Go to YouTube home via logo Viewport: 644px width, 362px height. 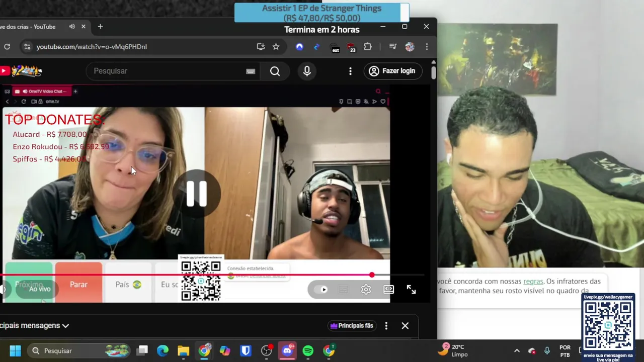(x=21, y=71)
